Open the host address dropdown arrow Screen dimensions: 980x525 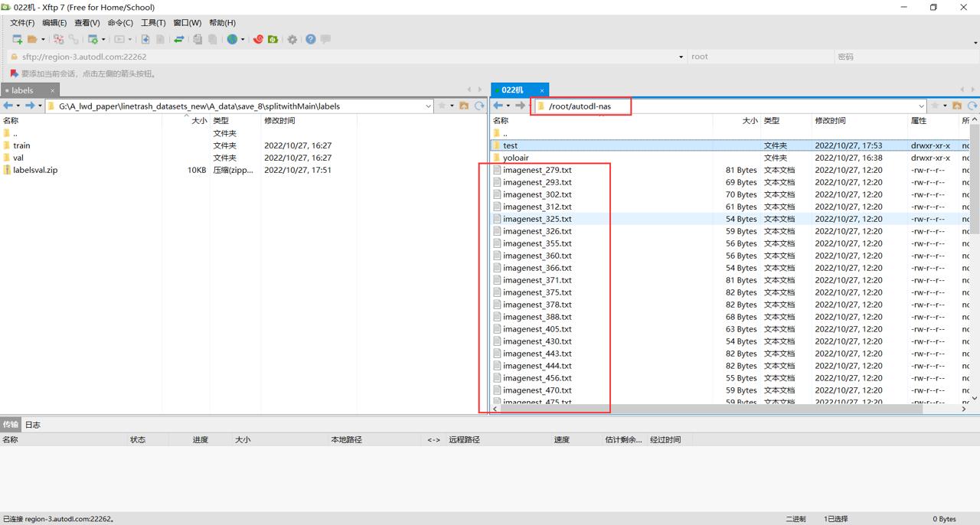tap(681, 57)
